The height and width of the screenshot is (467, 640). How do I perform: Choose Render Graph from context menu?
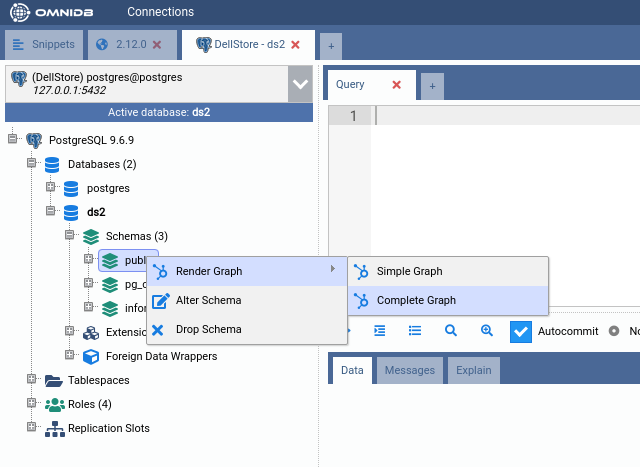click(x=247, y=271)
